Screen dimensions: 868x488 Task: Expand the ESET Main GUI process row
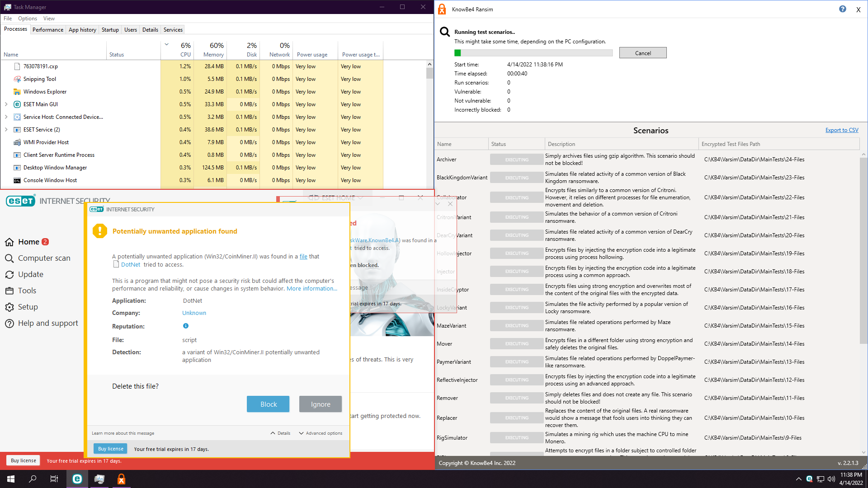pos(6,104)
